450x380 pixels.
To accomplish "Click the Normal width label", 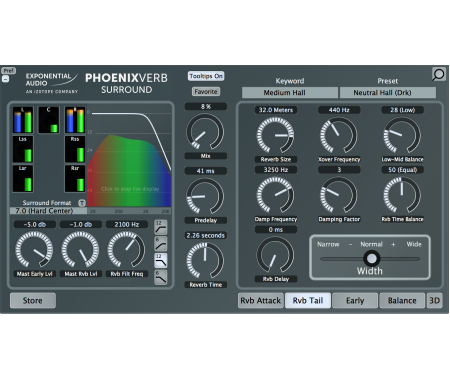I will (x=371, y=244).
